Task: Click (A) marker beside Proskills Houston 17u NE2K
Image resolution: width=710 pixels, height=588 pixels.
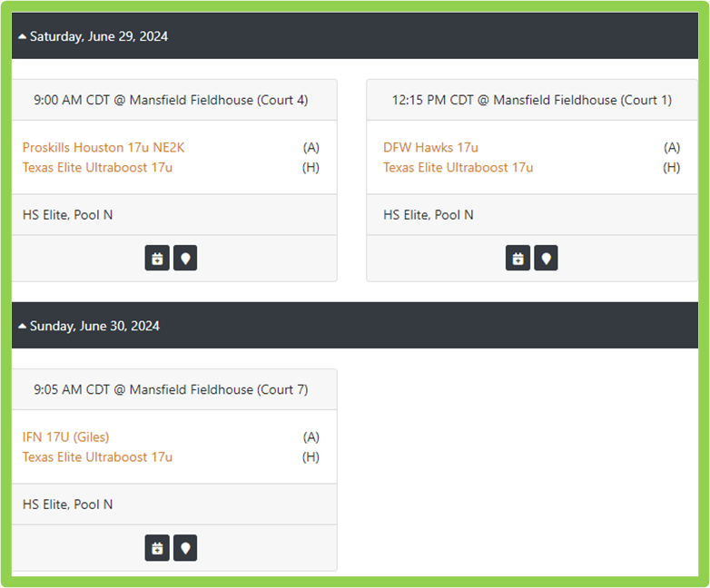Action: pyautogui.click(x=311, y=148)
